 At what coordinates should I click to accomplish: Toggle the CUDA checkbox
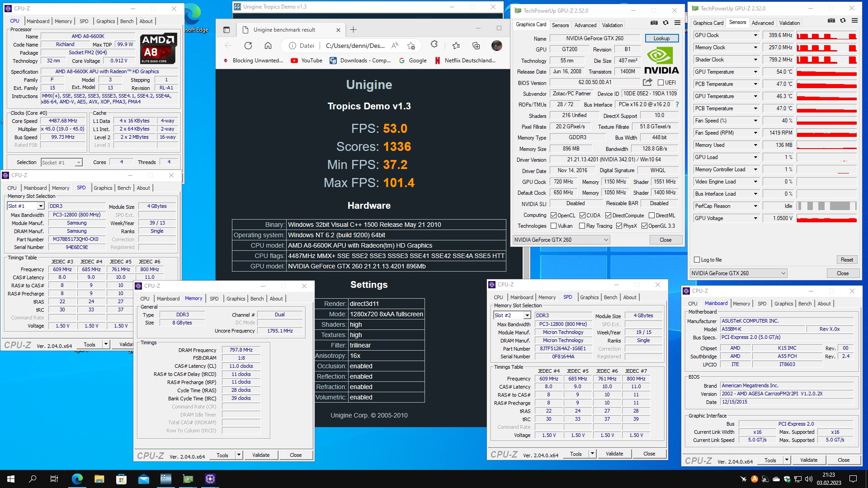tap(582, 216)
